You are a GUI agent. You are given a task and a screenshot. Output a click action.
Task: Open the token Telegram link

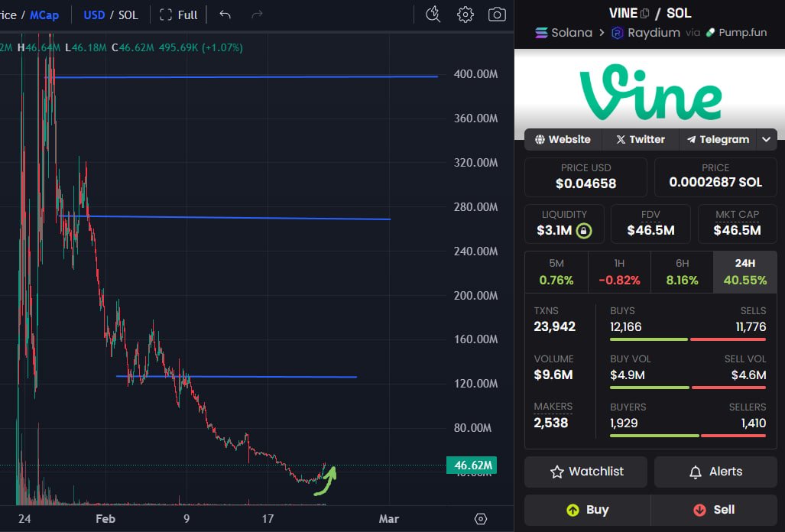(x=718, y=140)
